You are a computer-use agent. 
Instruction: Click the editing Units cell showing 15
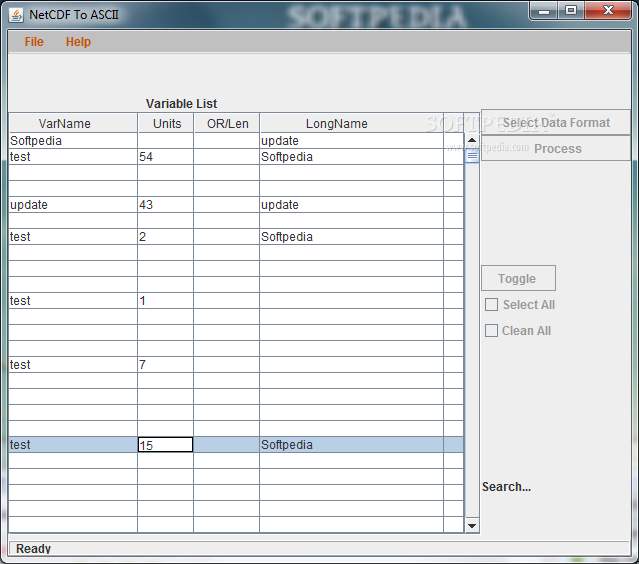pos(166,445)
